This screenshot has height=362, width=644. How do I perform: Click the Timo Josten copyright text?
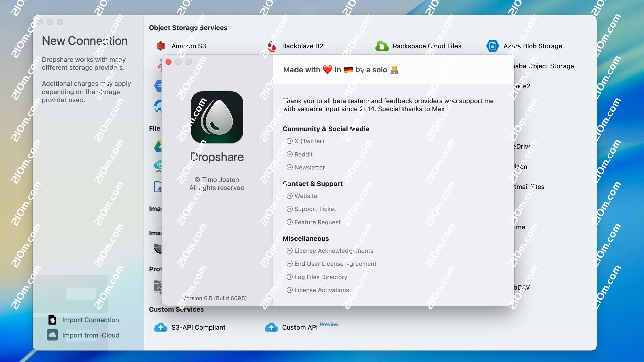click(x=217, y=180)
